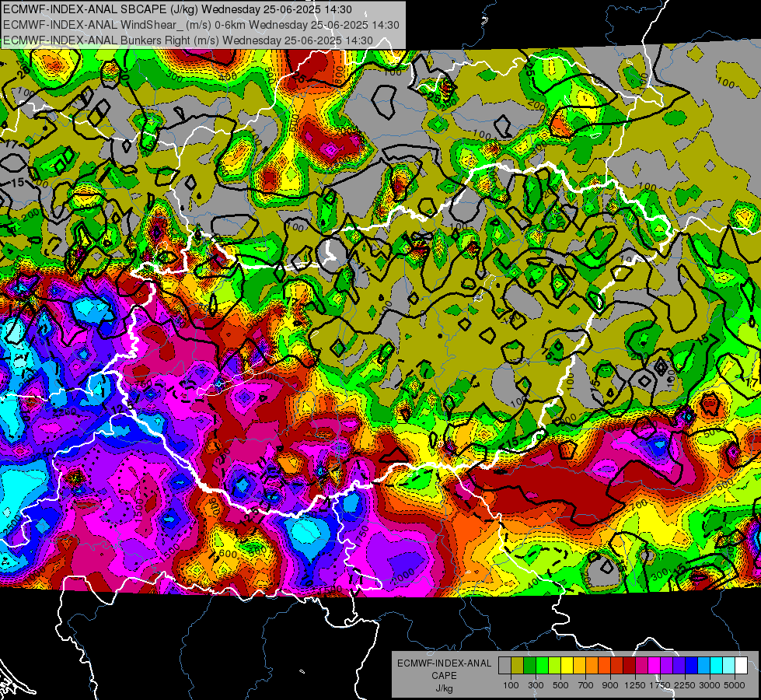Click the 700 label under the legend

[x=586, y=685]
